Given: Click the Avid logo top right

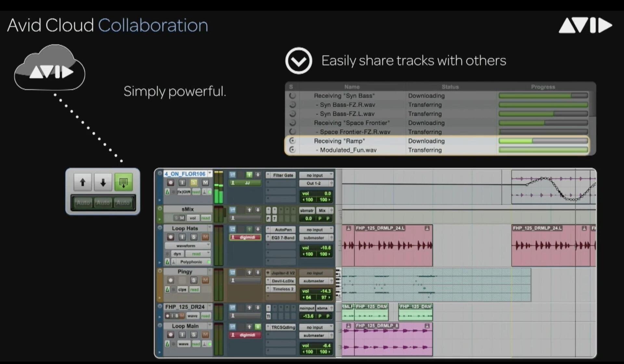Looking at the screenshot, I should 585,25.
